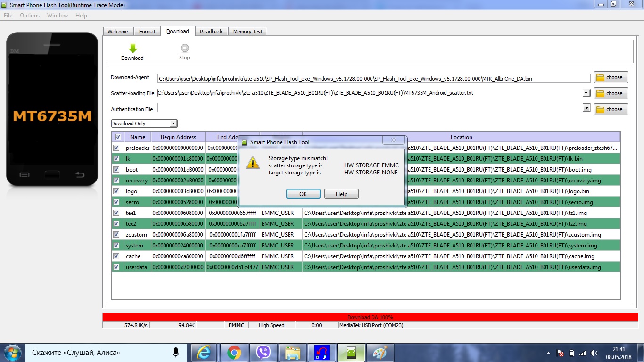The height and width of the screenshot is (362, 644).
Task: Toggle the select-all checkbox in table header
Action: click(x=118, y=137)
